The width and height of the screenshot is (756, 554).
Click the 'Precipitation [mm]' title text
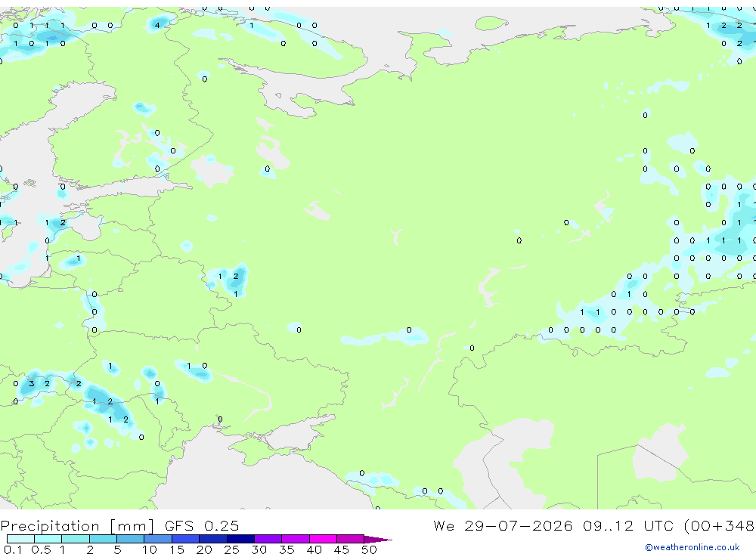click(x=78, y=526)
